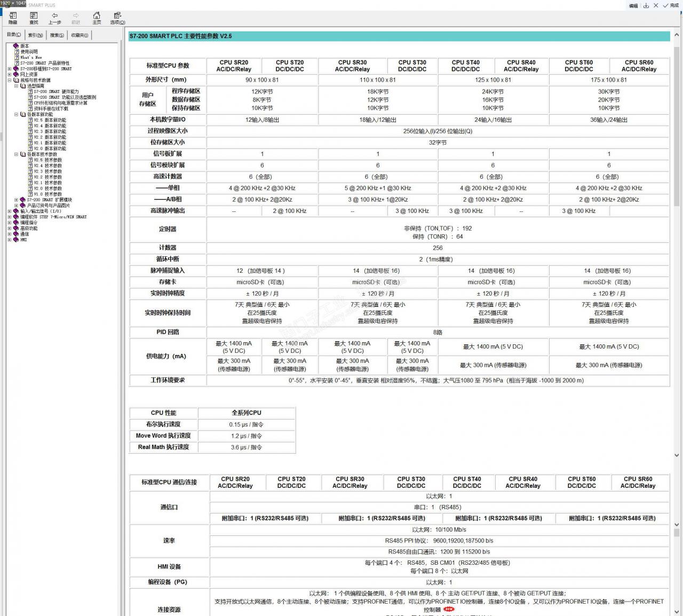The width and height of the screenshot is (683, 616).
Task: Switch to the 搜索(S) tab
Action: [57, 35]
